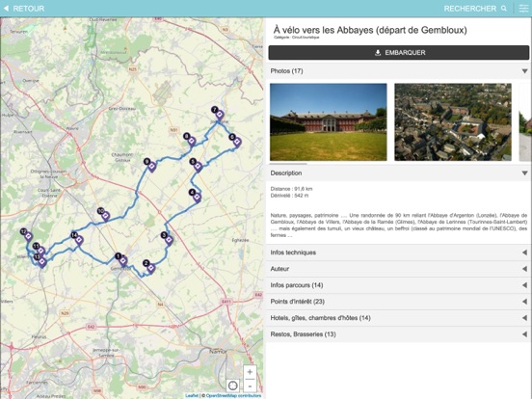This screenshot has height=399, width=532.
Task: Select waypoint marker 4 on the map
Action: [198, 198]
